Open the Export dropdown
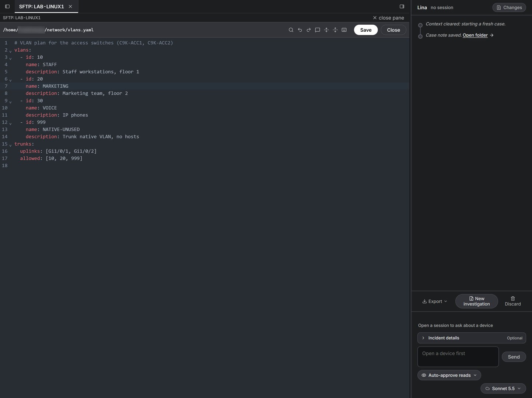The height and width of the screenshot is (398, 532). pyautogui.click(x=435, y=301)
